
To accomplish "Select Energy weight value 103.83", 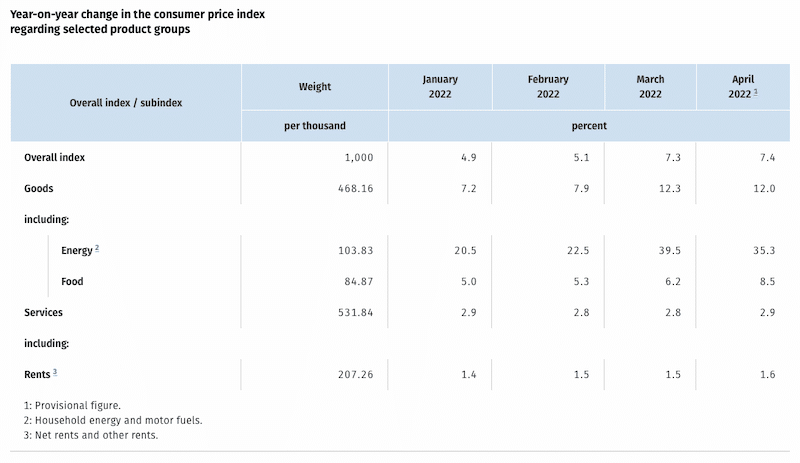I will pyautogui.click(x=343, y=250).
